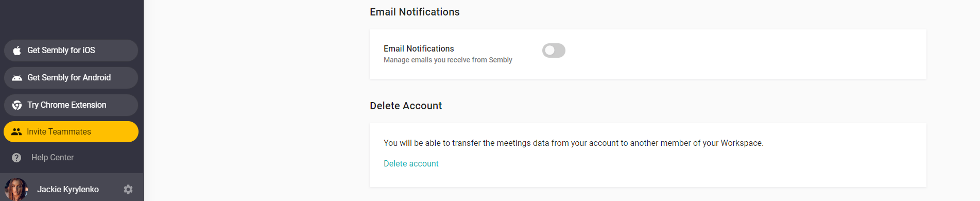Click the transfer meetings data message text

tap(574, 143)
